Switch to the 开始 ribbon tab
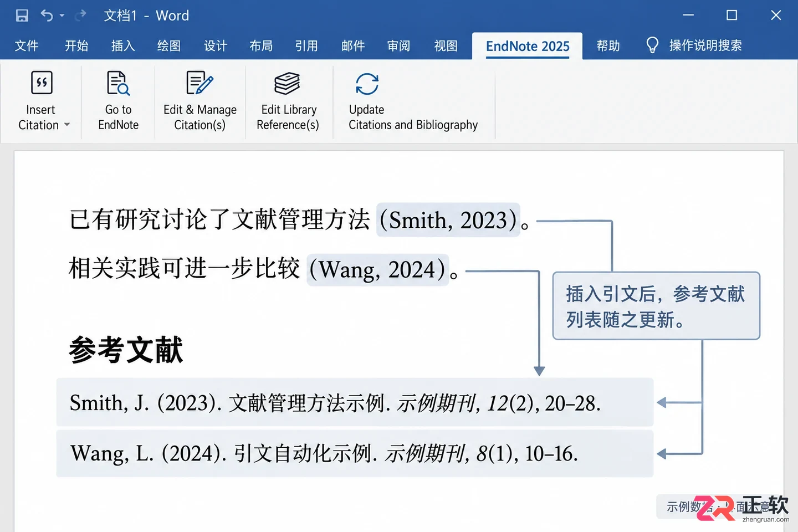The width and height of the screenshot is (798, 532). click(76, 45)
